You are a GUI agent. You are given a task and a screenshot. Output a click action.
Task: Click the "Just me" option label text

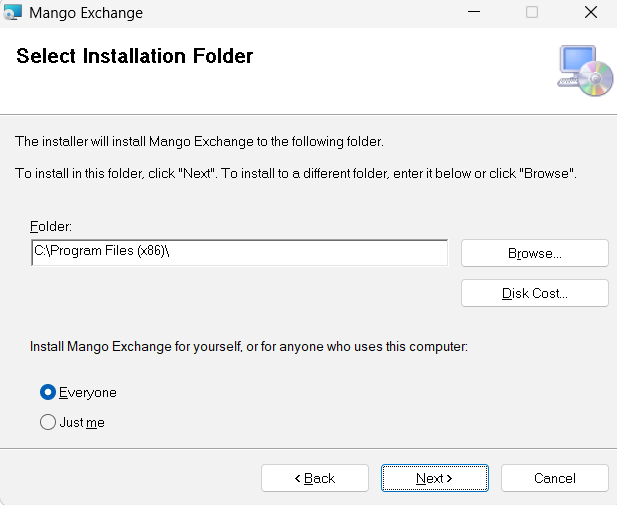point(82,422)
